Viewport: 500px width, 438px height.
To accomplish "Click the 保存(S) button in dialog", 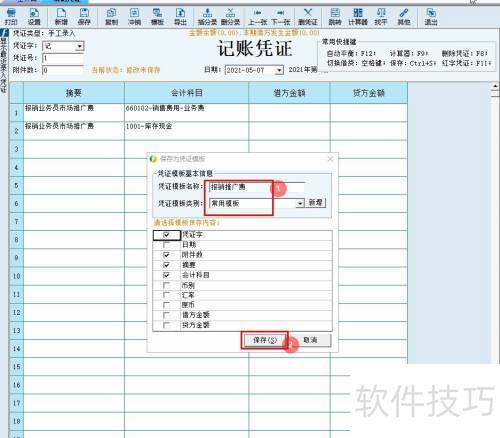I will (x=265, y=340).
